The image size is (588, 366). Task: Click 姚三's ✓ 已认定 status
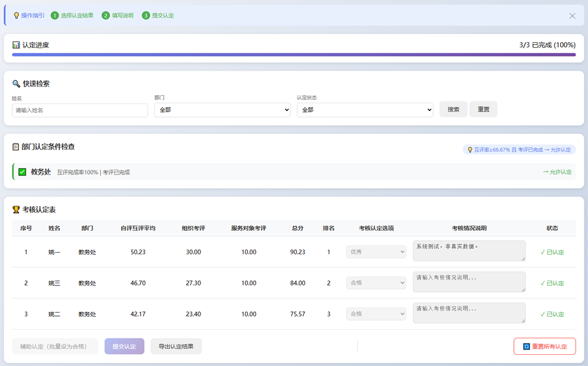click(552, 283)
